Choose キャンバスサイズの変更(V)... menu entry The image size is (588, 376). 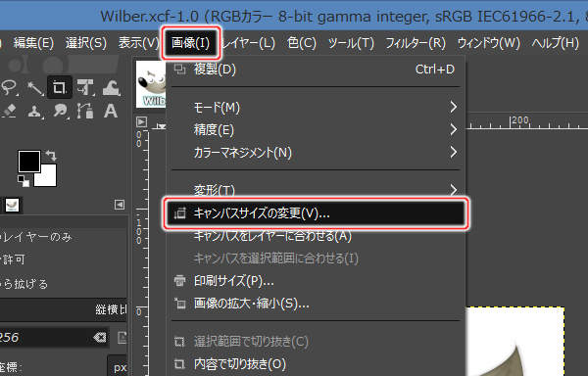tap(315, 213)
